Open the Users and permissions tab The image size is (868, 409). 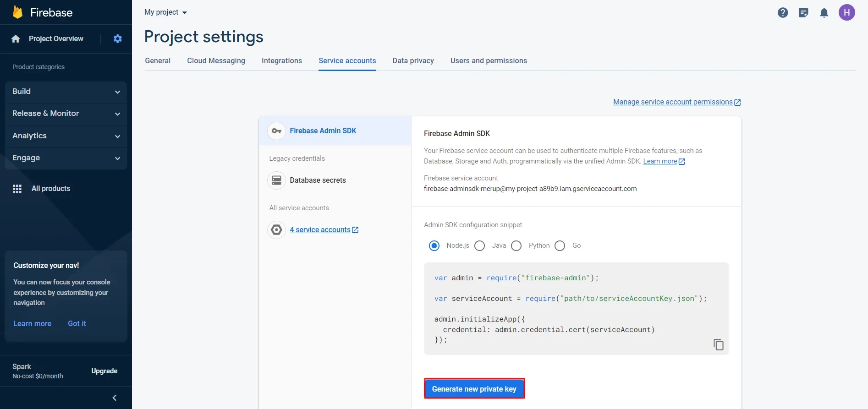click(x=489, y=61)
